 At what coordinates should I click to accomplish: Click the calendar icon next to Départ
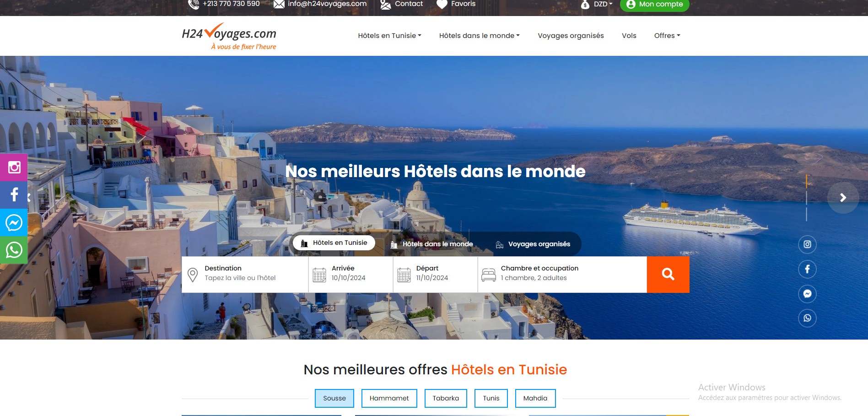click(x=404, y=275)
